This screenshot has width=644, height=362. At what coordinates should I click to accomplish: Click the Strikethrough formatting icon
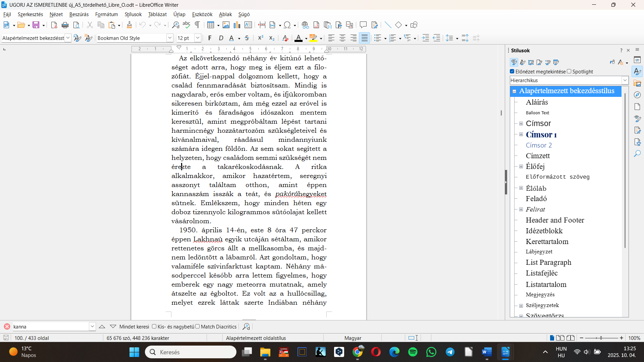click(x=247, y=38)
